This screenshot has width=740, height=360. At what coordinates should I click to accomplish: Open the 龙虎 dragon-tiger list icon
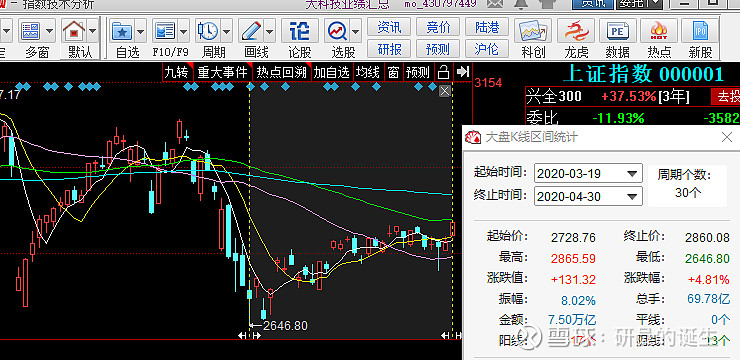[x=576, y=32]
